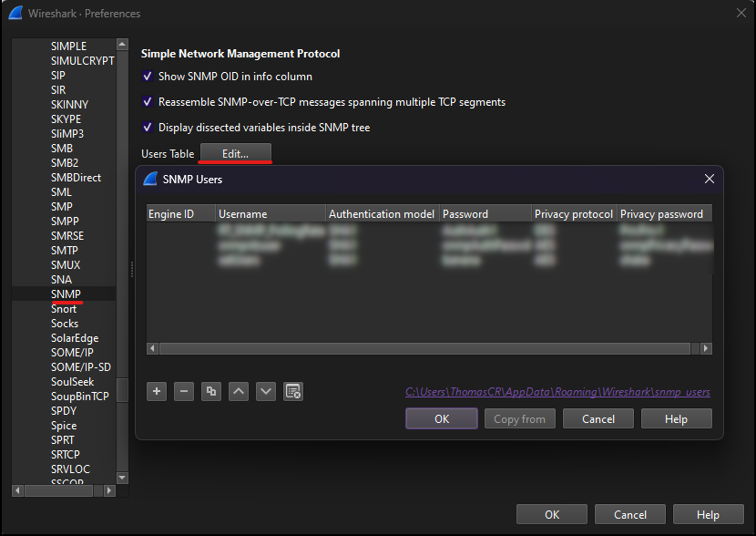Remove the selected SNMP user entry
This screenshot has width=756, height=536.
[x=184, y=391]
